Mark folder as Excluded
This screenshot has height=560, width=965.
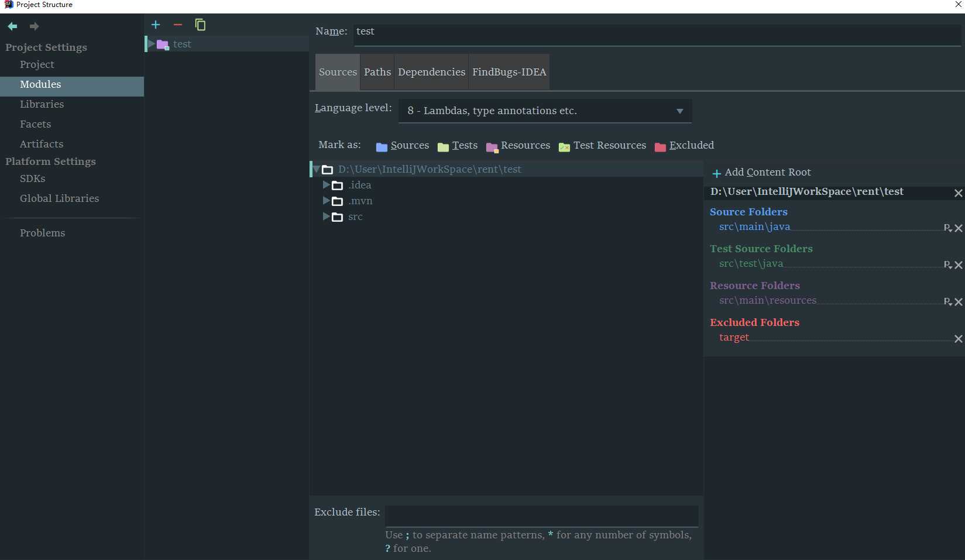tap(684, 146)
